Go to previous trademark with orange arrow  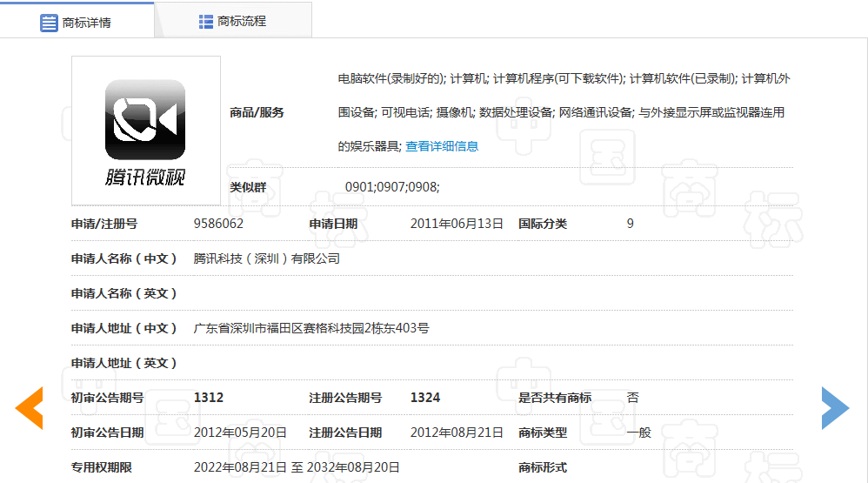(29, 408)
